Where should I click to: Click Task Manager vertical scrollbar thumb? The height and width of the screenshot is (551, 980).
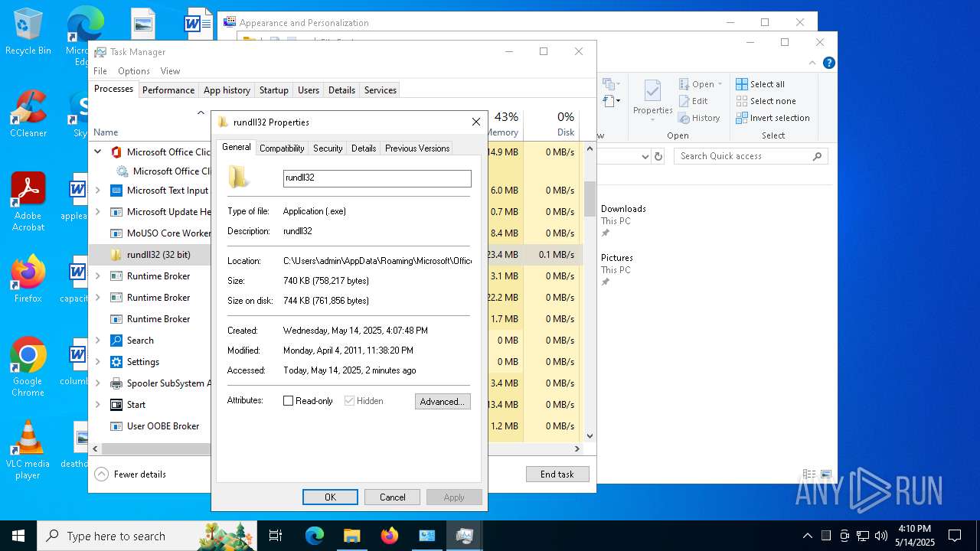(590, 199)
